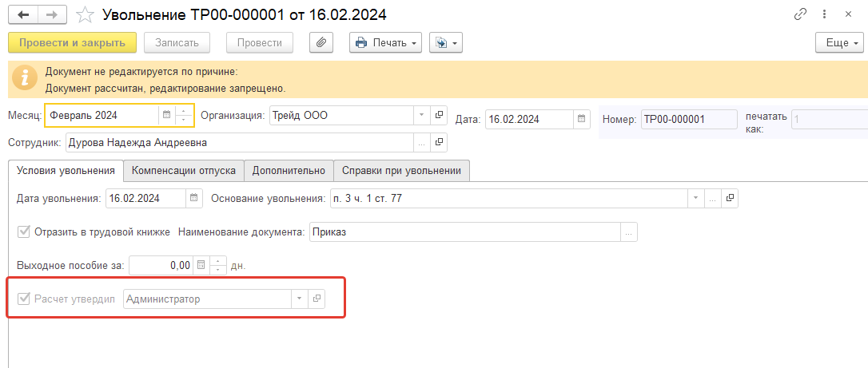Image resolution: width=868 pixels, height=368 pixels.
Task: Copy link to document with chain icon
Action: (x=801, y=14)
